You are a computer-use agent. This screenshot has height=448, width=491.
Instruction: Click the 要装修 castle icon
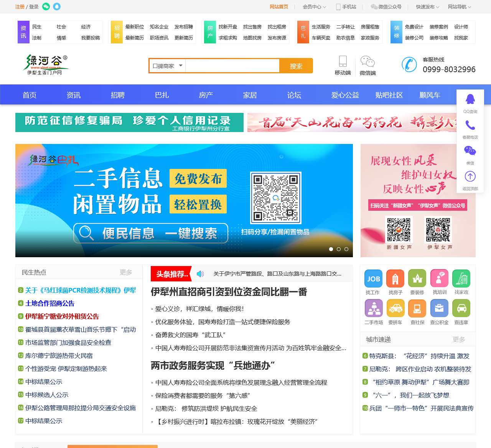[417, 278]
